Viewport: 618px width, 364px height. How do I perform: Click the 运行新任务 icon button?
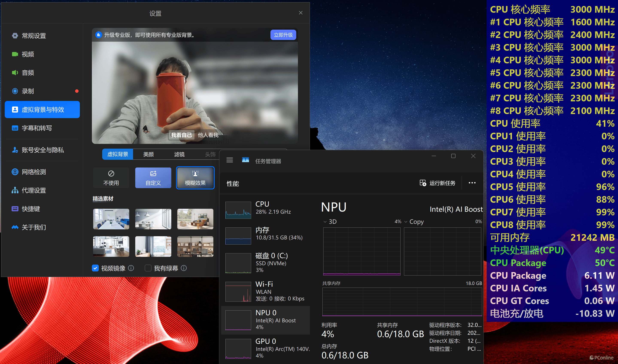[423, 183]
